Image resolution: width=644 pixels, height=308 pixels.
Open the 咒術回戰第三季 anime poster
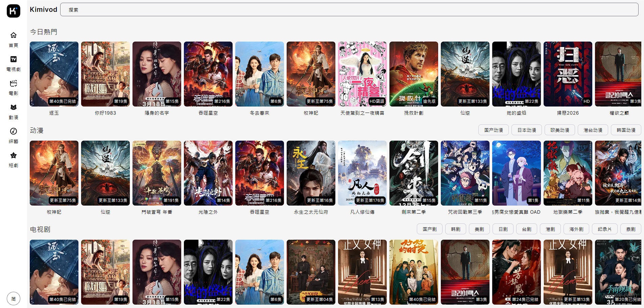pyautogui.click(x=465, y=173)
